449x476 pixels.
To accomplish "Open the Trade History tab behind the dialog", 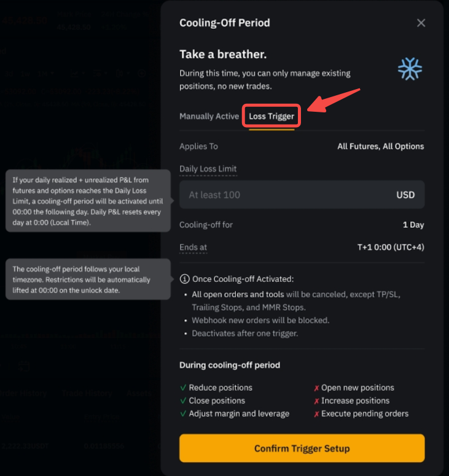I will (x=87, y=393).
